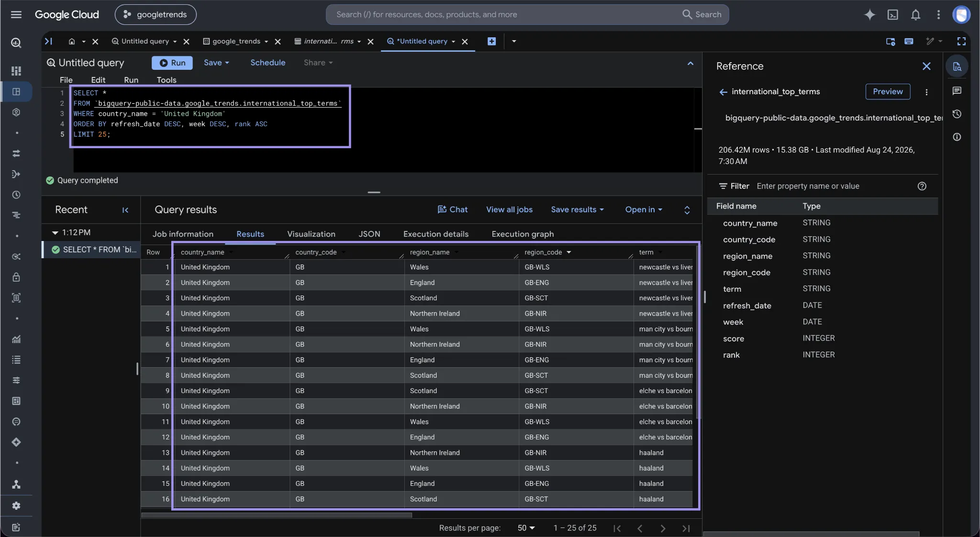Open more options for international_top_terms table
Viewport: 980px width, 537px height.
(x=926, y=92)
